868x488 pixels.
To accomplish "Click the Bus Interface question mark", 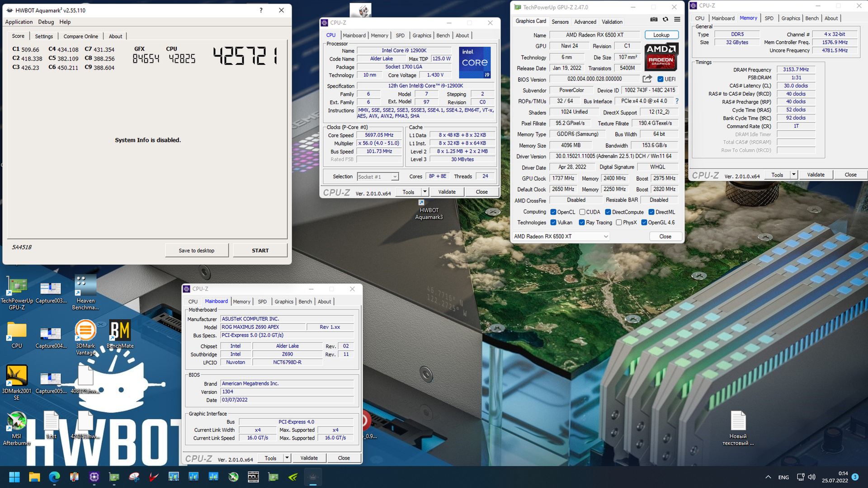I will (677, 101).
